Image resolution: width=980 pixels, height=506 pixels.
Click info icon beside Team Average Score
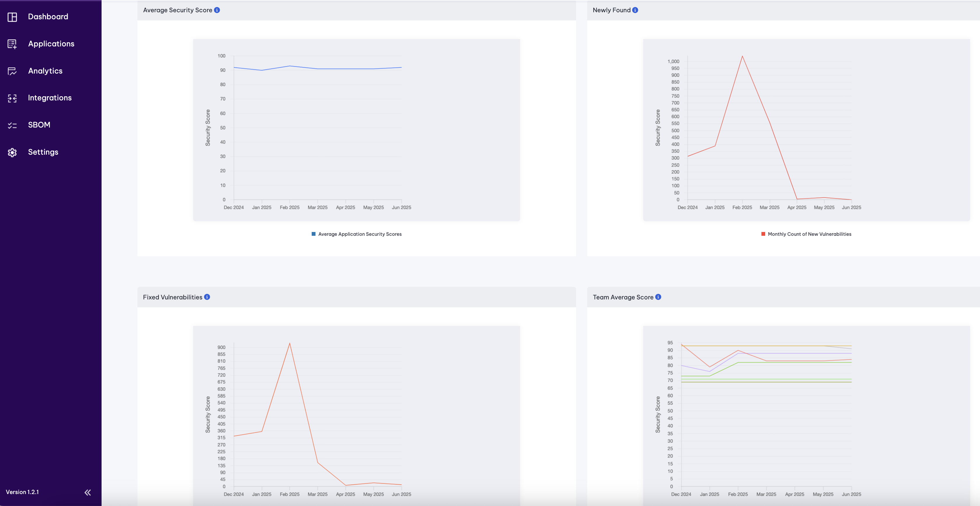(658, 297)
